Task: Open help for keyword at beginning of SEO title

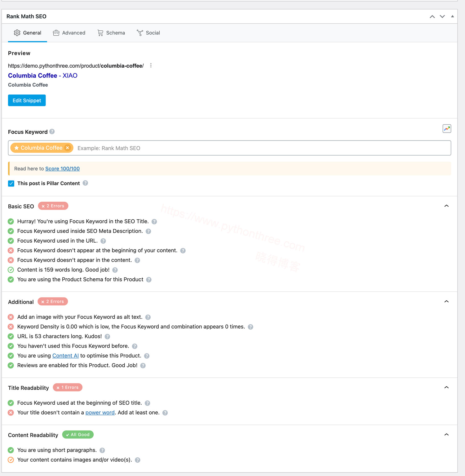Action: pos(147,403)
